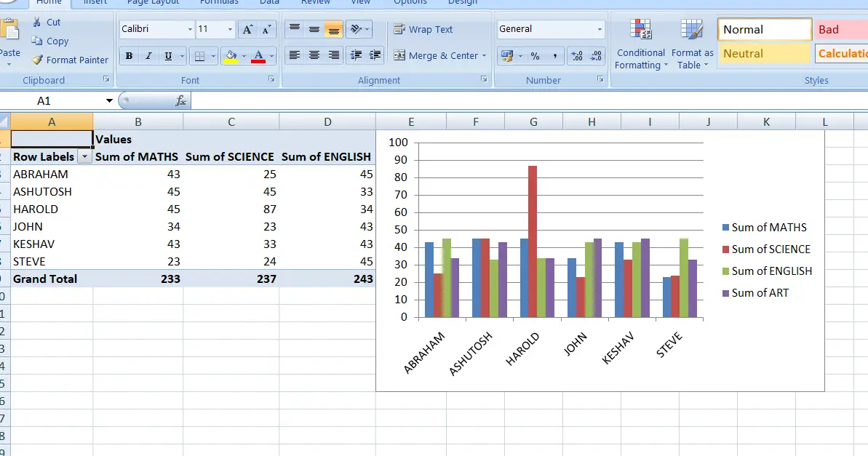Apply Comma Style

point(554,56)
